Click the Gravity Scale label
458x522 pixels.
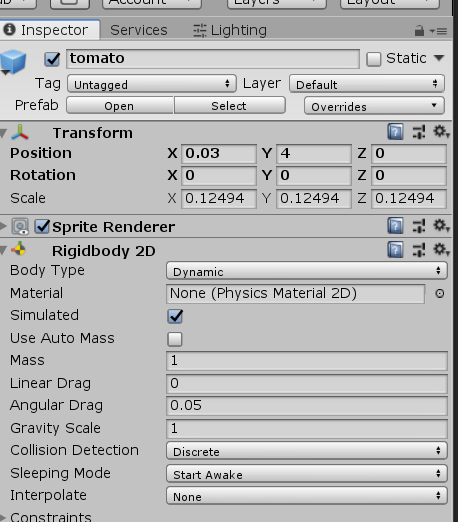point(55,428)
